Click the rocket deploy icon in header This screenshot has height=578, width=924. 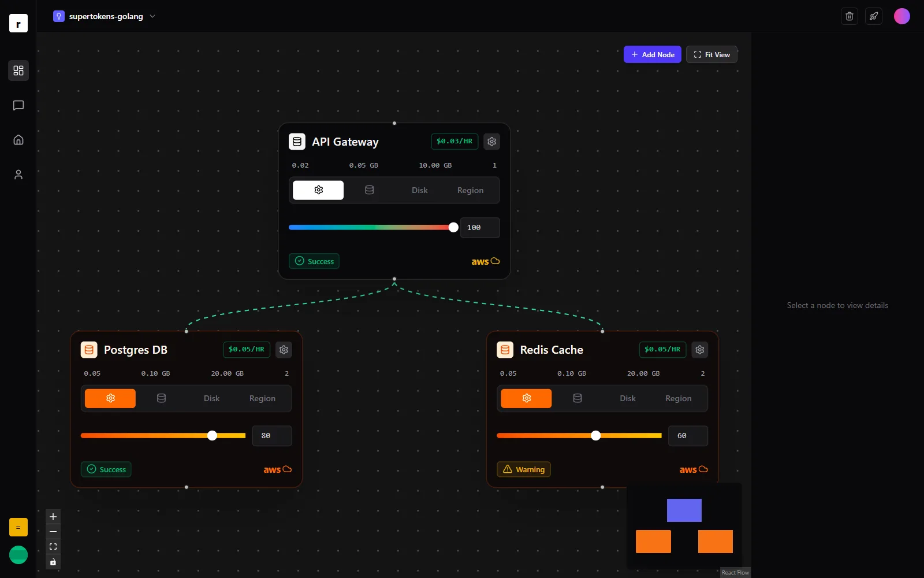tap(874, 16)
